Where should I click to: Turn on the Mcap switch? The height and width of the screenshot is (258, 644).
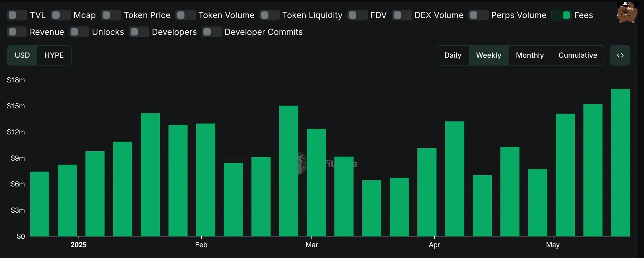click(61, 15)
